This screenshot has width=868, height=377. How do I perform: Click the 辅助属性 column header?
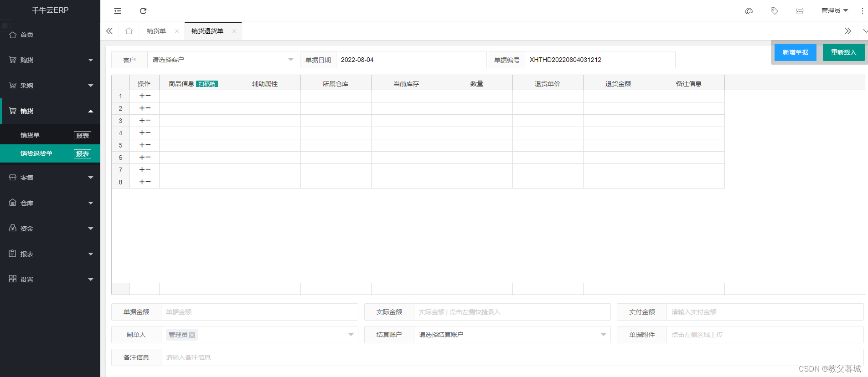(x=265, y=84)
